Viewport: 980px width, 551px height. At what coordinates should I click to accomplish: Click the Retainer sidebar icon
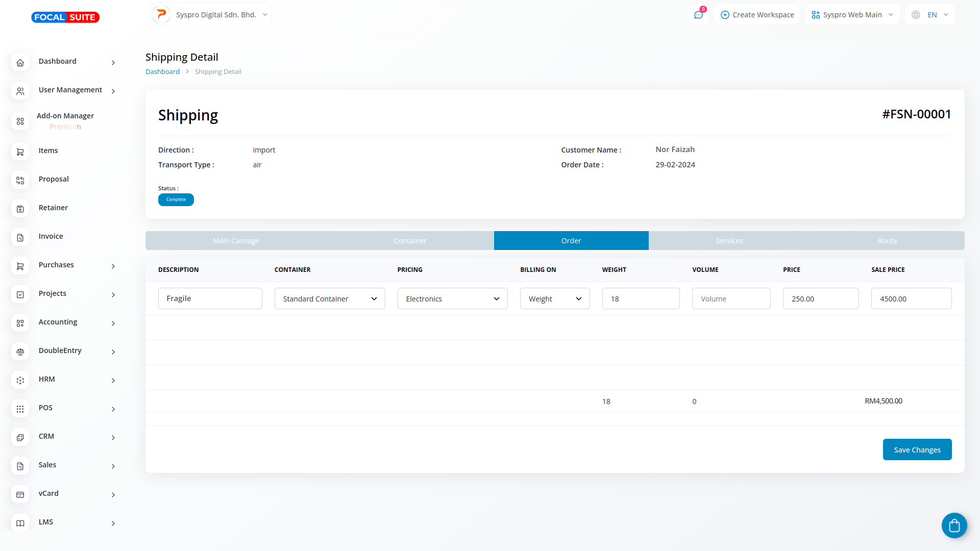point(20,209)
